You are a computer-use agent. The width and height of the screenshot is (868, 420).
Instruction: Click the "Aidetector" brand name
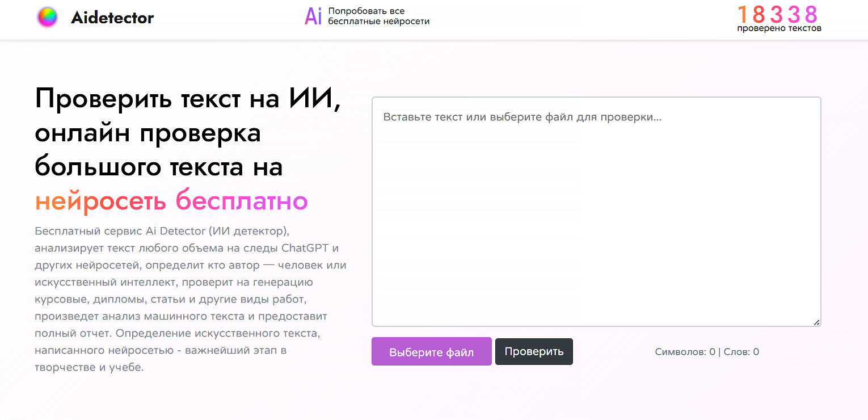[x=111, y=17]
